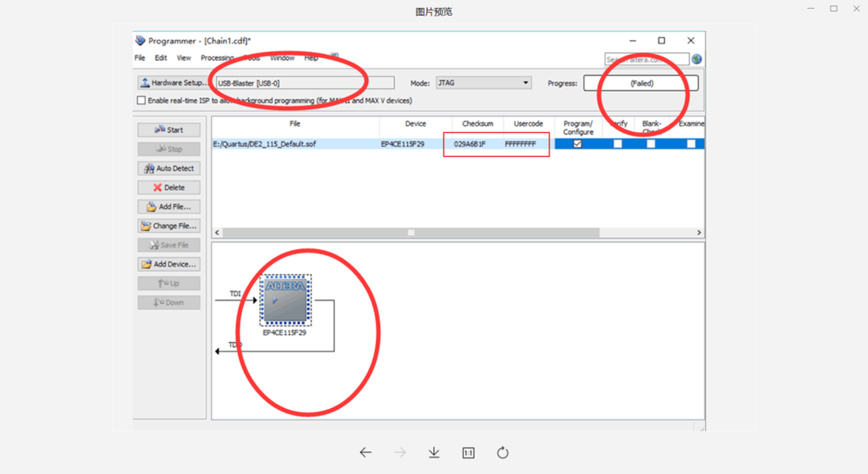Click the Search altera.com input field

[647, 59]
